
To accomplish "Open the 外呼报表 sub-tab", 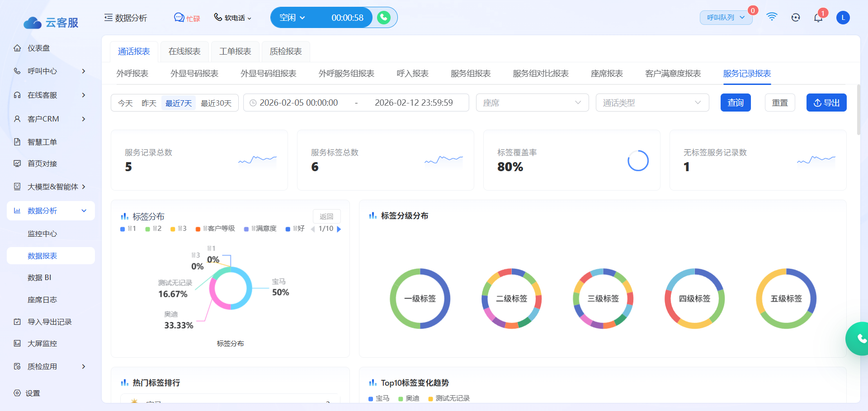I will pyautogui.click(x=132, y=74).
